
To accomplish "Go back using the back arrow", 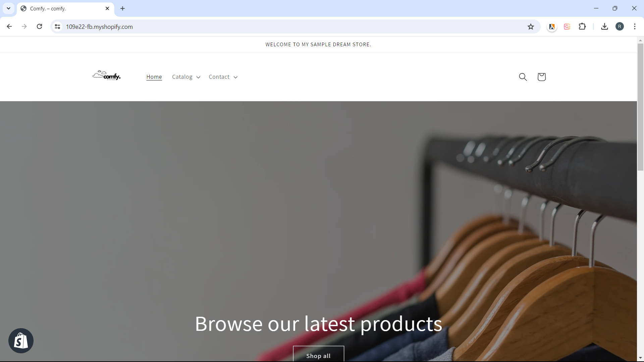I will point(9,26).
